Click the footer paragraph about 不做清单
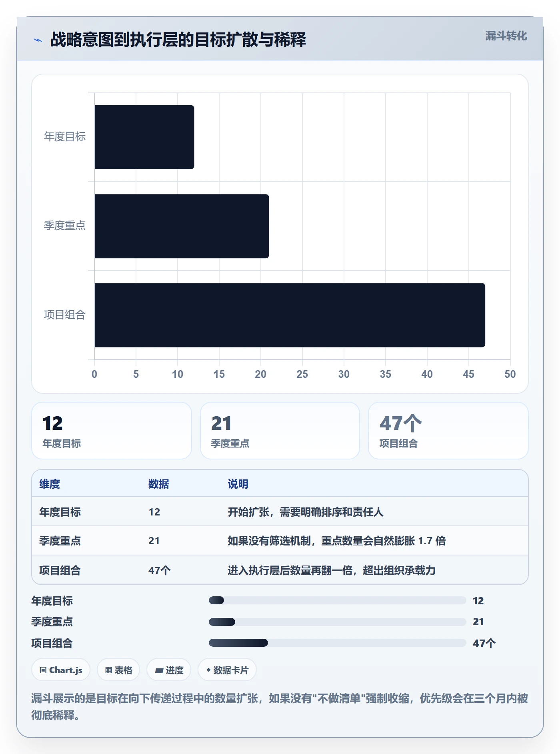The height and width of the screenshot is (754, 560). coord(280,707)
